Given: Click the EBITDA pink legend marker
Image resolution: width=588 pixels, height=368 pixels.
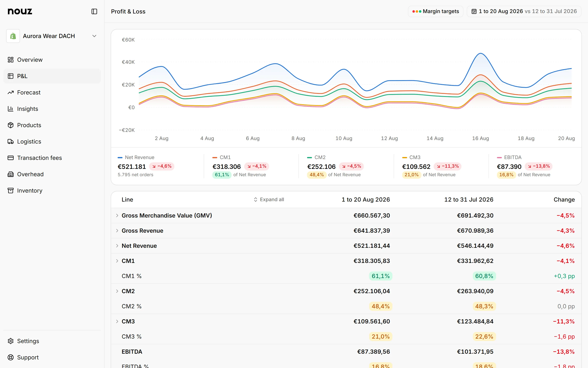Looking at the screenshot, I should pos(499,157).
